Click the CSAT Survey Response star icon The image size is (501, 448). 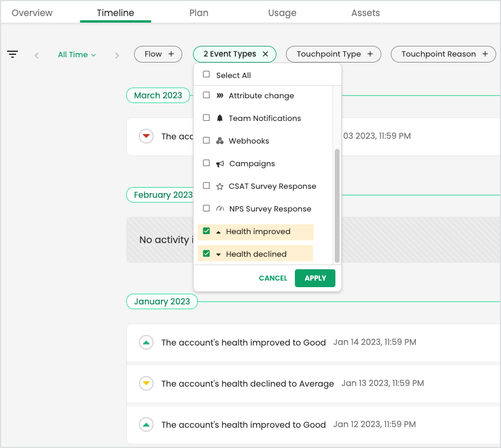(x=220, y=186)
